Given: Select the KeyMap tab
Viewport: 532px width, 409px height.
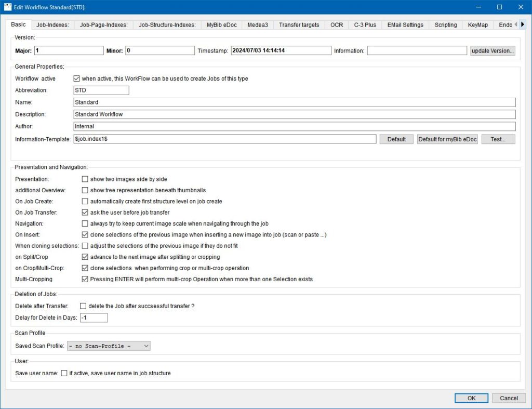Looking at the screenshot, I should point(478,25).
